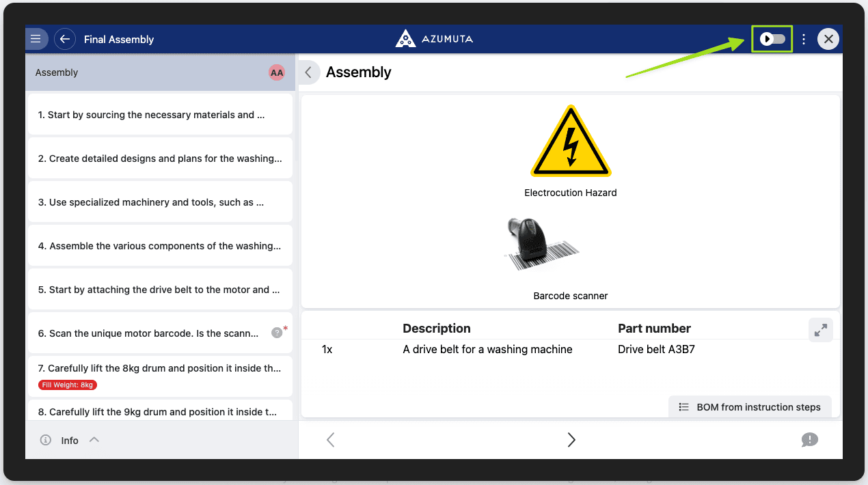Click the Electrocution Hazard warning image
This screenshot has width=868, height=485.
[571, 142]
